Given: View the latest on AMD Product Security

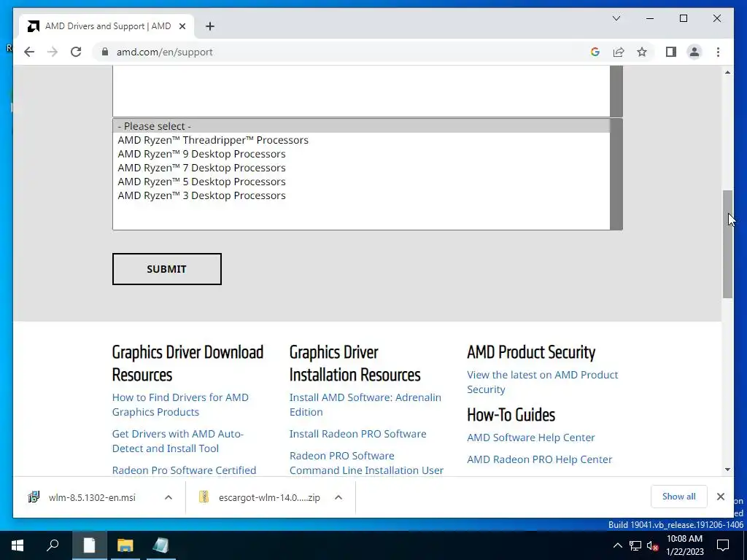Looking at the screenshot, I should 542,382.
